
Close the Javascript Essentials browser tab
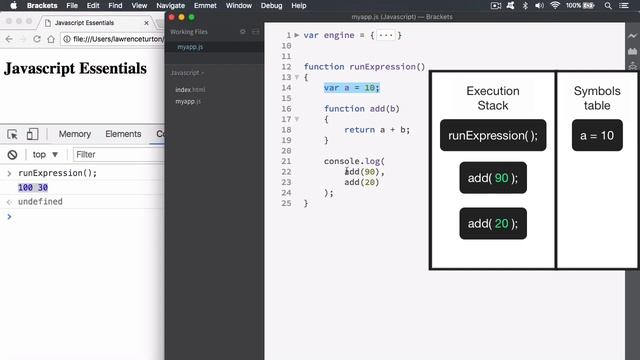(x=147, y=23)
